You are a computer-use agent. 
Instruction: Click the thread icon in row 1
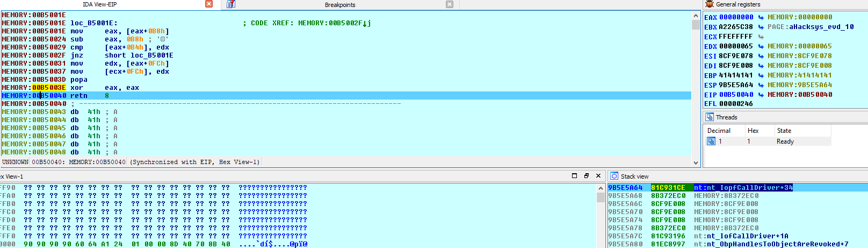711,141
